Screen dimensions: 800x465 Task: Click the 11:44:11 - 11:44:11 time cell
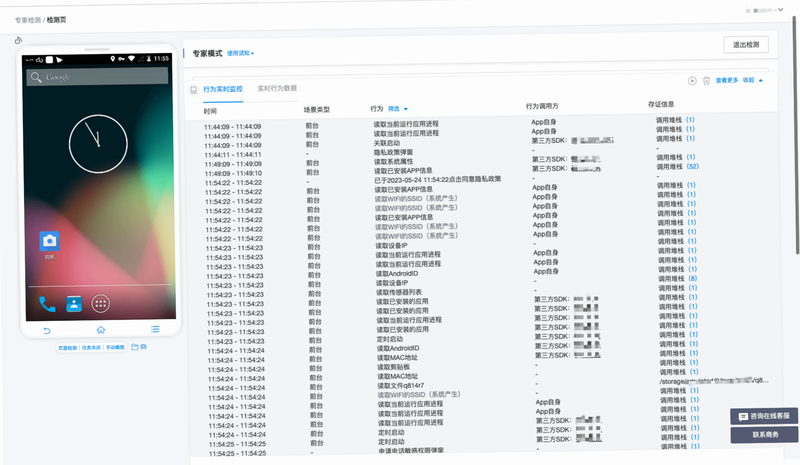(233, 155)
